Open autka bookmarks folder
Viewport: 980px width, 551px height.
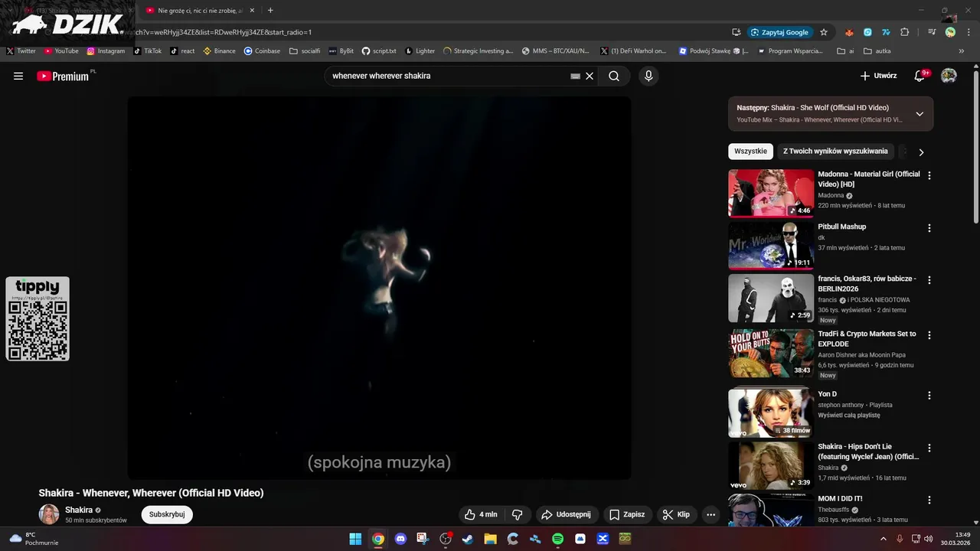877,51
